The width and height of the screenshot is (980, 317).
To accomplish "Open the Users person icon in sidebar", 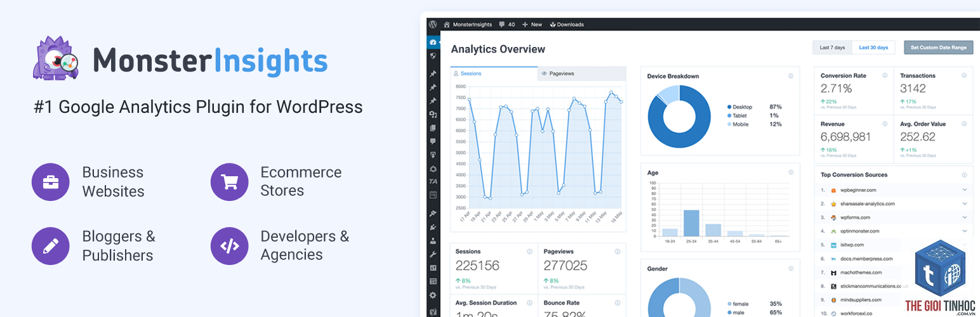I will (433, 241).
